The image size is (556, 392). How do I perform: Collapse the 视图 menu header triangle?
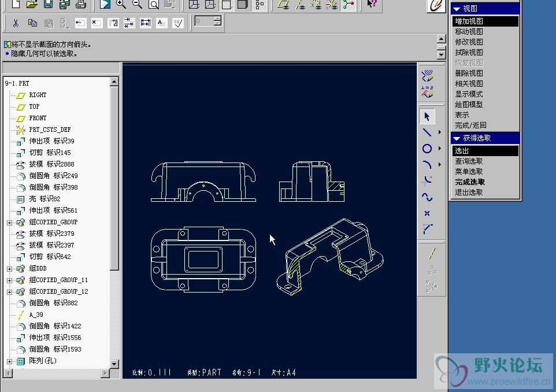coord(457,9)
